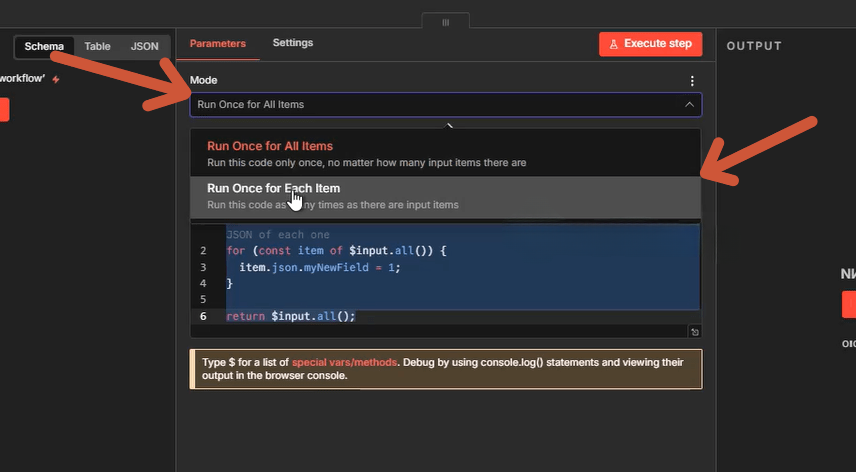The height and width of the screenshot is (472, 856).
Task: Switch to the JSON view tab
Action: tap(144, 46)
